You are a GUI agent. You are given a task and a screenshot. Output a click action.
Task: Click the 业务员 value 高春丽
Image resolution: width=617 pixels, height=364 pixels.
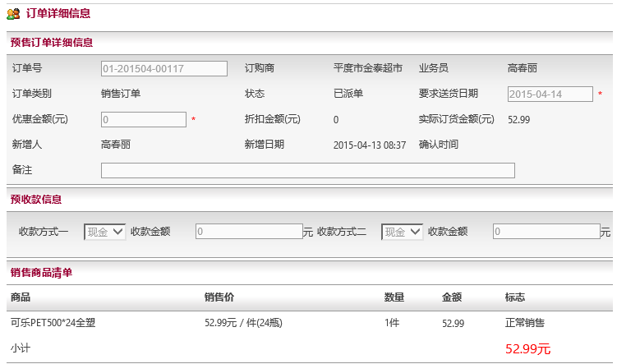tap(523, 68)
